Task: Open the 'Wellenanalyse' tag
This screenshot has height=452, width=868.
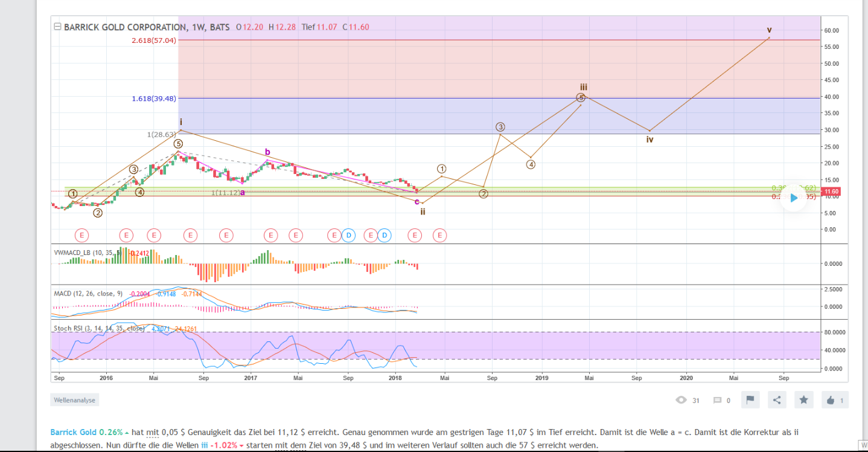Action: coord(74,399)
